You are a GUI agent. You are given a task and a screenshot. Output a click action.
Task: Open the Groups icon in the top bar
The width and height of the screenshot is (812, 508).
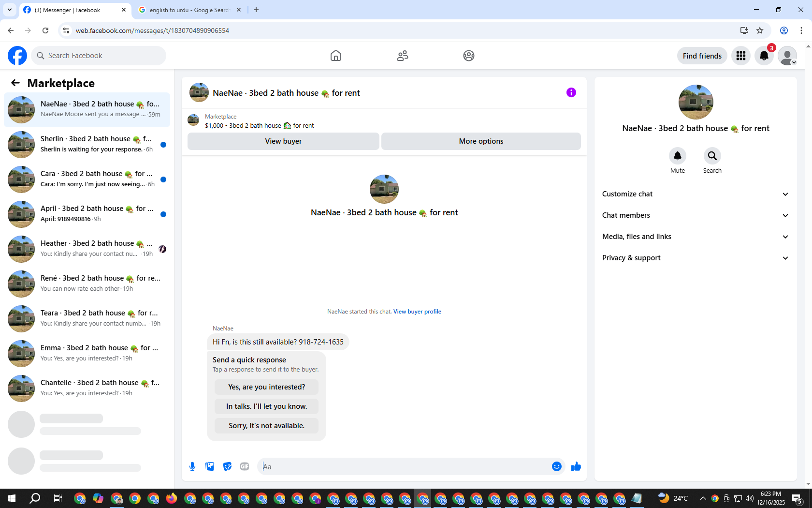pyautogui.click(x=469, y=56)
